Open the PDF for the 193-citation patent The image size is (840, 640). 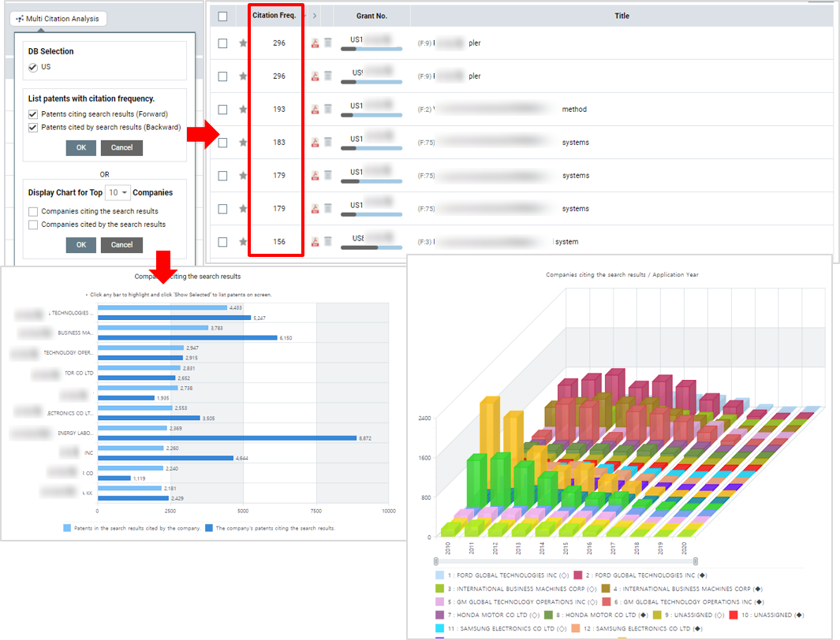tap(315, 110)
